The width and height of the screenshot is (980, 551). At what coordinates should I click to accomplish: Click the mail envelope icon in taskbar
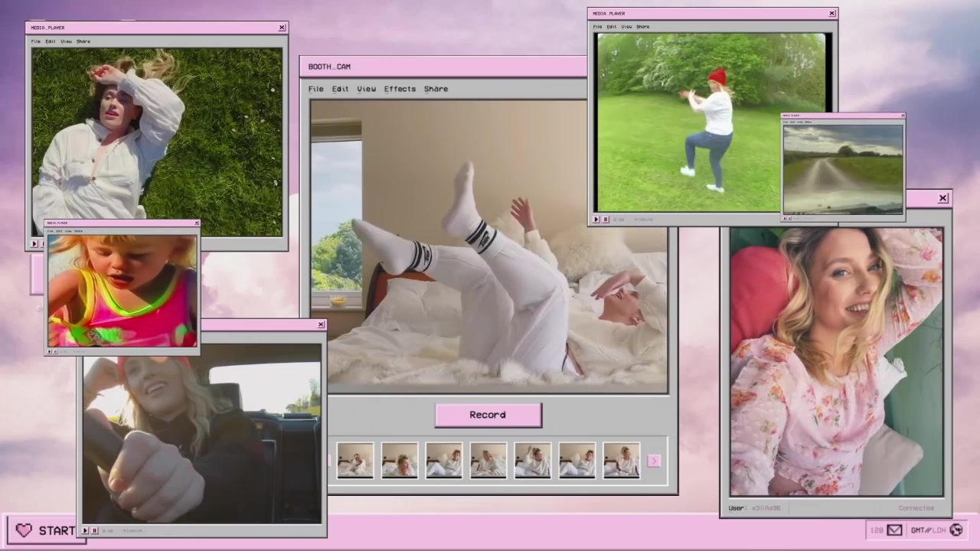(x=894, y=530)
